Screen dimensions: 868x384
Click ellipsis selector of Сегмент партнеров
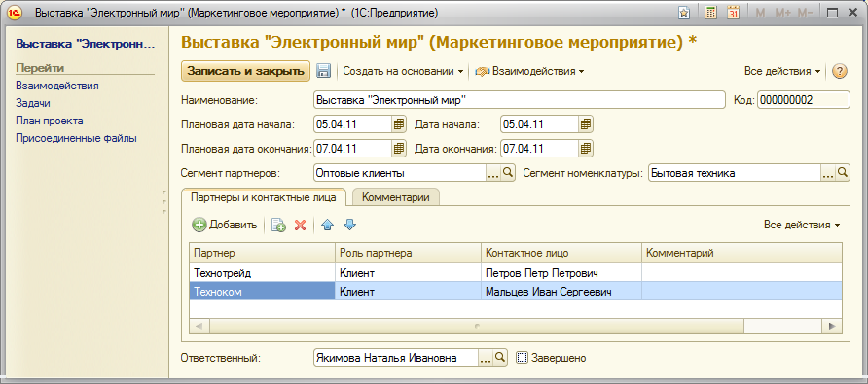tap(493, 173)
